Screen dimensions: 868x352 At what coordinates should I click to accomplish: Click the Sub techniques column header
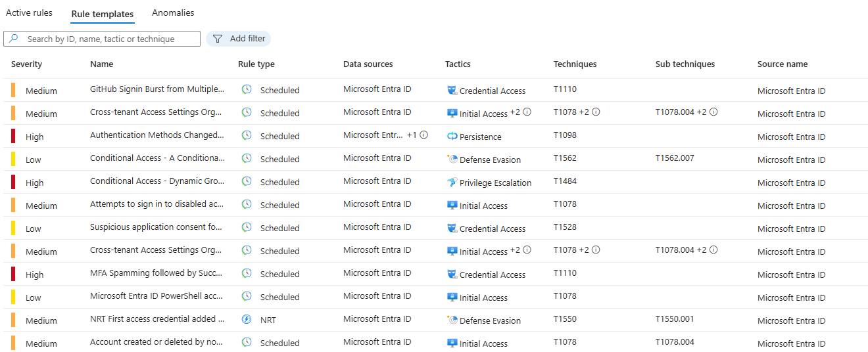click(x=685, y=64)
